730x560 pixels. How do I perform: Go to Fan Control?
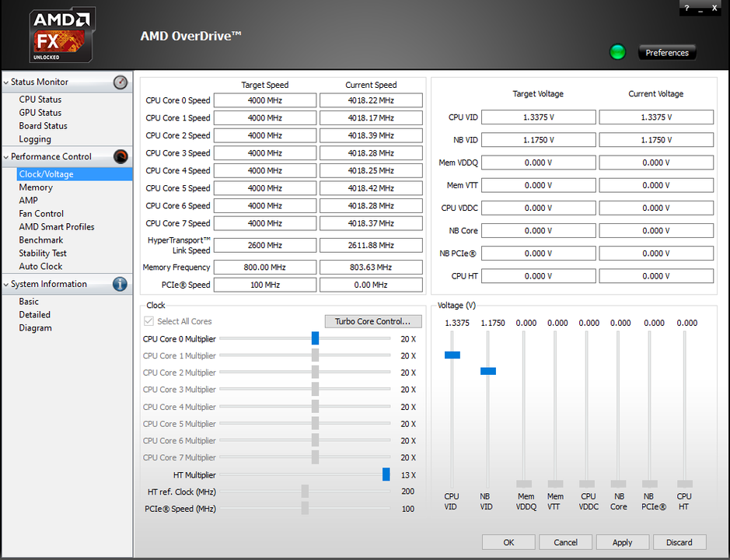(x=41, y=213)
